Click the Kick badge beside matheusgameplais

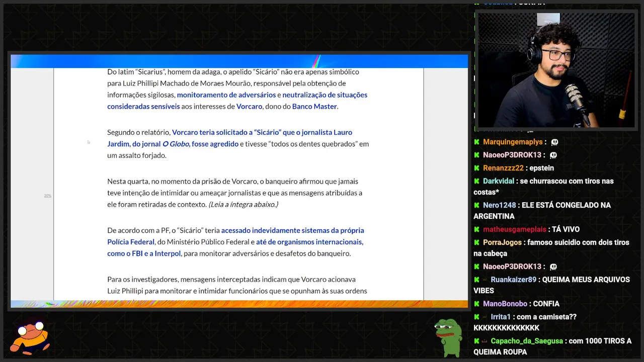[x=476, y=229]
